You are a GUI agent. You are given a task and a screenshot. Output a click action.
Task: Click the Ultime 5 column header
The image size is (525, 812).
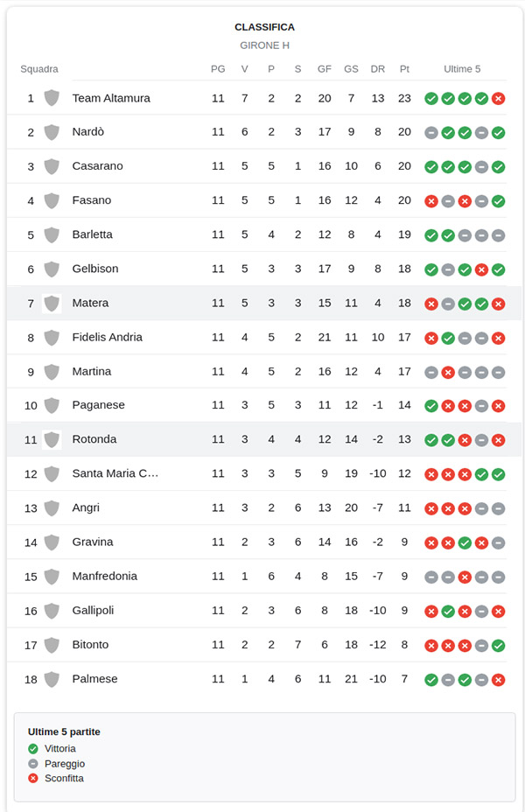462,69
